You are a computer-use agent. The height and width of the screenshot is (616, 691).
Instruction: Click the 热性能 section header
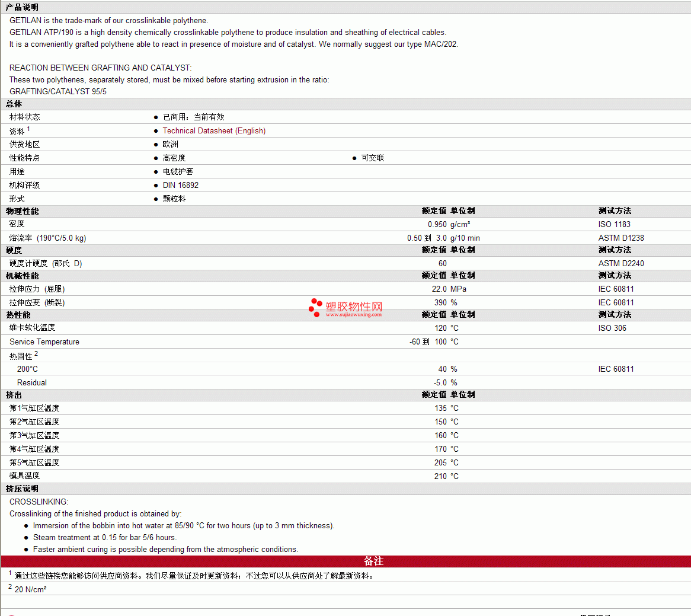pyautogui.click(x=18, y=315)
